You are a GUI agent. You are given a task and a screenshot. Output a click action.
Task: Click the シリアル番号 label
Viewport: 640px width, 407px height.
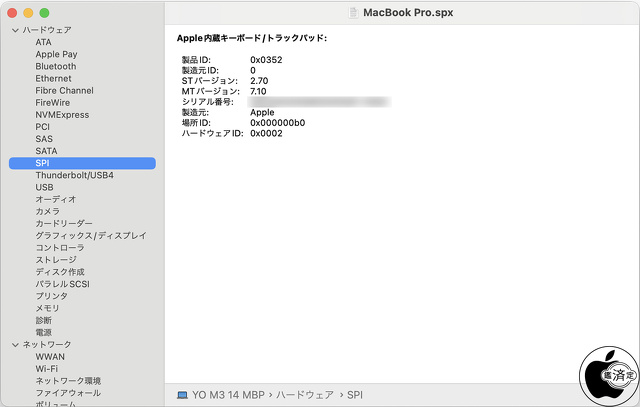tap(207, 102)
